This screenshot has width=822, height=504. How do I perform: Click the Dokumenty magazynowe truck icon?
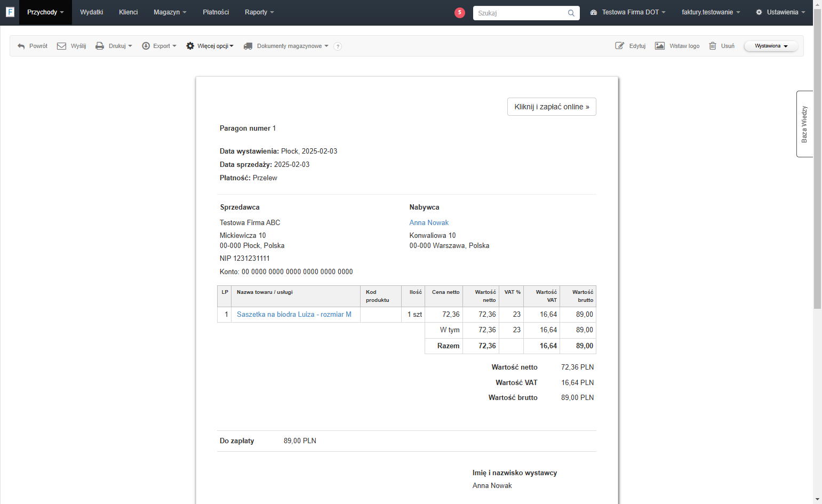[248, 46]
